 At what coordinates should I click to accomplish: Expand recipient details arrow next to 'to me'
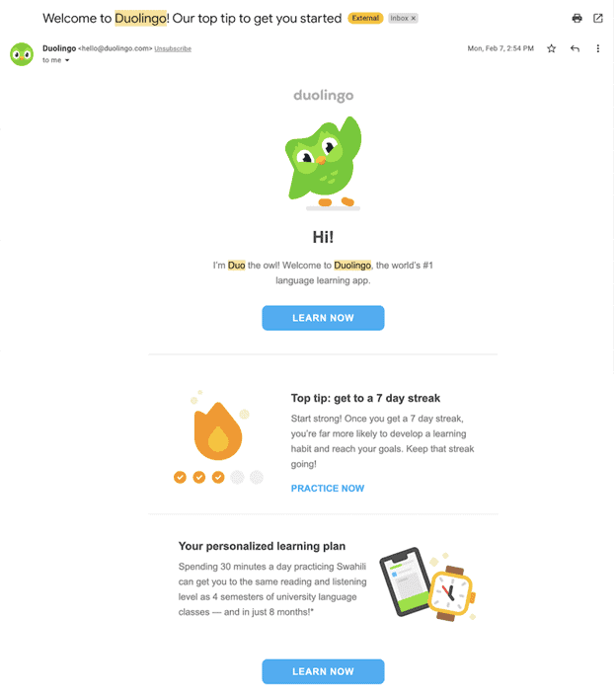[x=67, y=60]
